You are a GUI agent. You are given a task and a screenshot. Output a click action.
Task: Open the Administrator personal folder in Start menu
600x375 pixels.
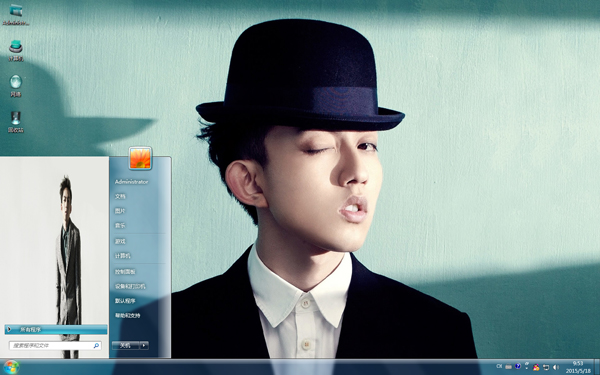[131, 182]
